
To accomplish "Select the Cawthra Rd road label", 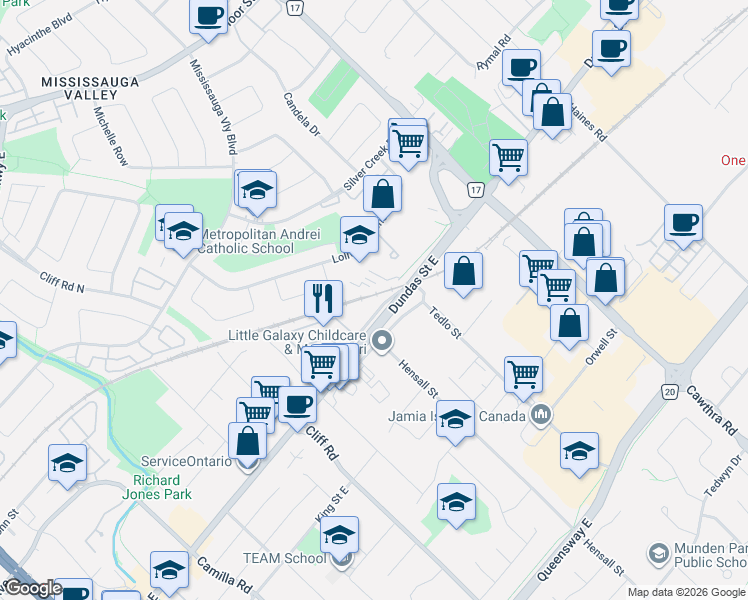I will [712, 411].
